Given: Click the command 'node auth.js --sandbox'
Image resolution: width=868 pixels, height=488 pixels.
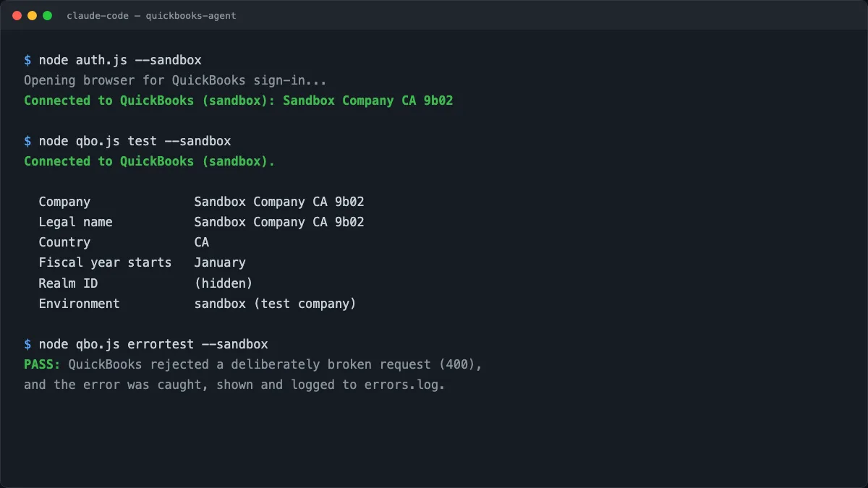Looking at the screenshot, I should pyautogui.click(x=120, y=60).
